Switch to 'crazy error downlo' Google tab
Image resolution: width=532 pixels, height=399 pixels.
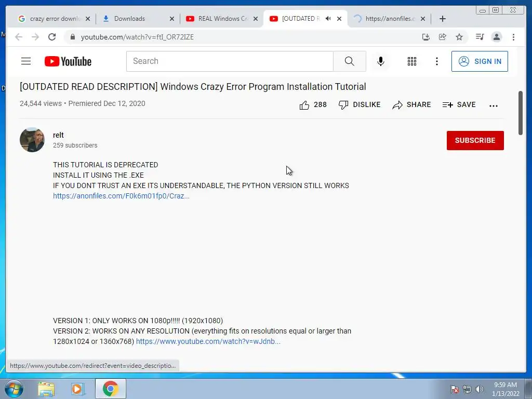(x=54, y=19)
